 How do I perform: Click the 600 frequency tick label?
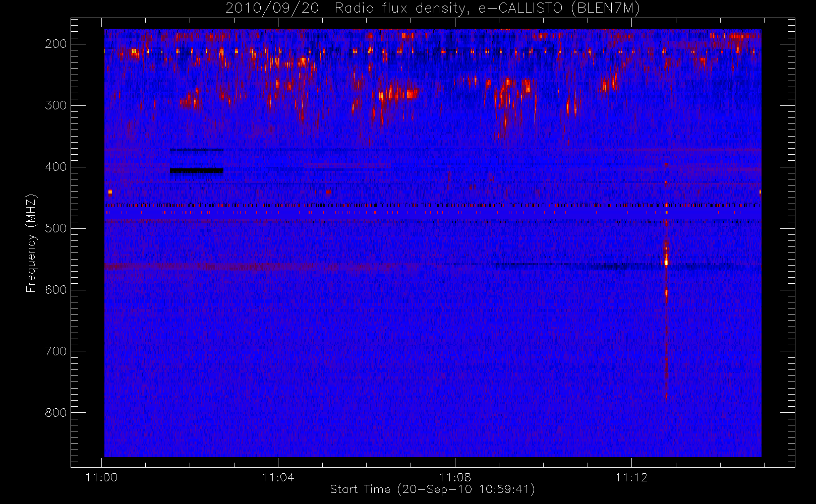coord(56,290)
